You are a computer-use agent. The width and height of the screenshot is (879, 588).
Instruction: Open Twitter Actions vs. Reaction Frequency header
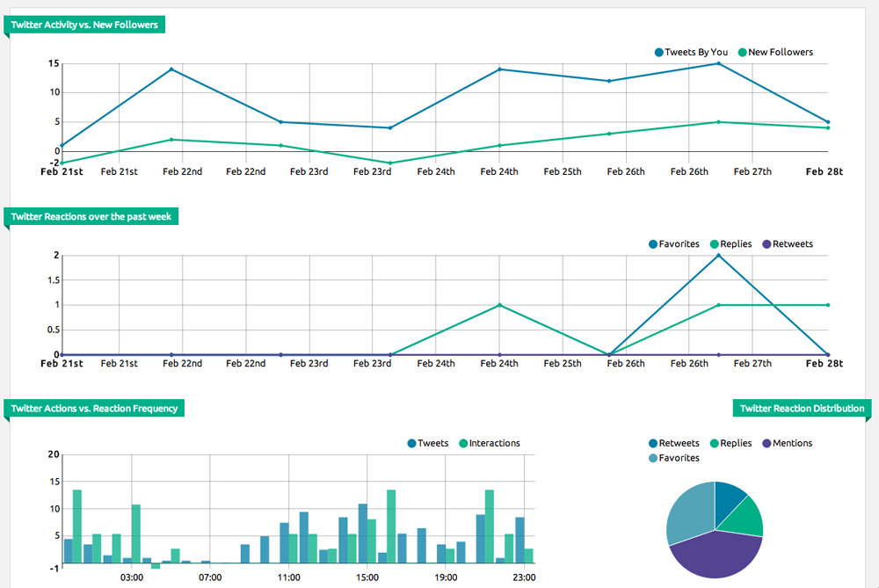tap(94, 408)
